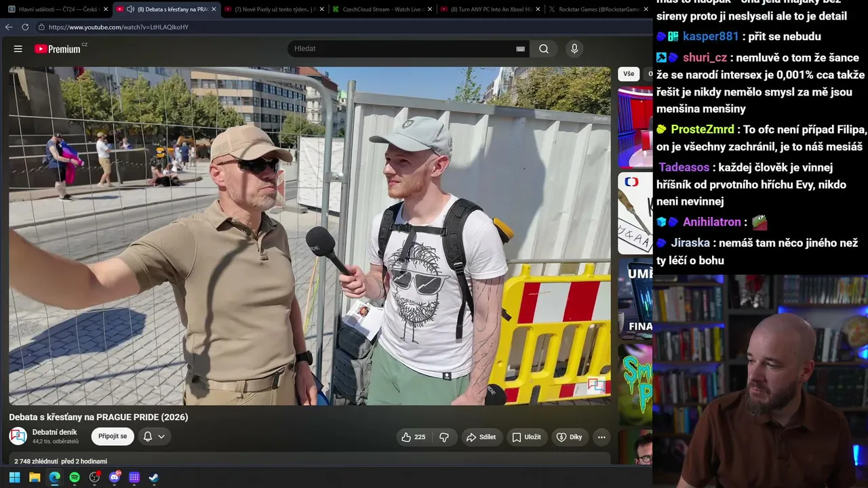
Task: Launch File Explorer from the taskbar
Action: click(x=35, y=477)
